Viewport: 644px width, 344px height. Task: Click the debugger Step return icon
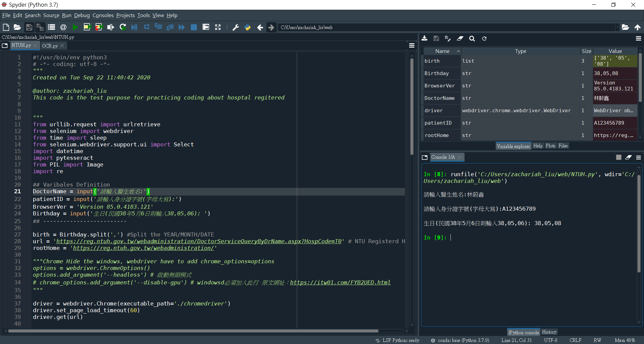coord(170,27)
